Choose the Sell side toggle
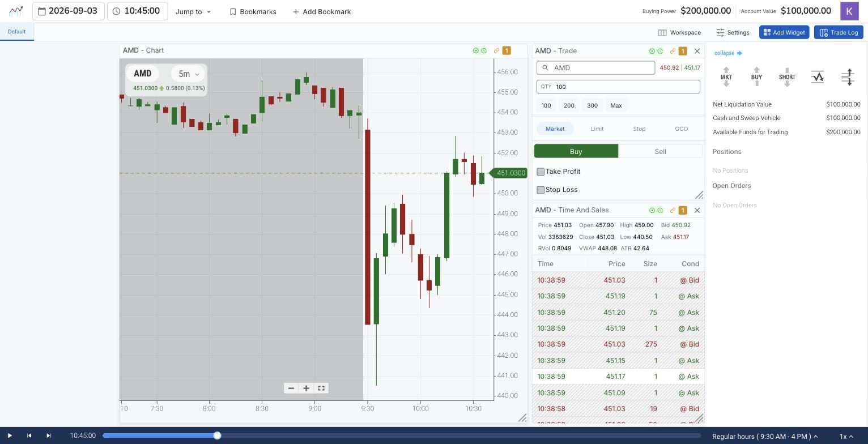The height and width of the screenshot is (444, 868). (x=660, y=151)
